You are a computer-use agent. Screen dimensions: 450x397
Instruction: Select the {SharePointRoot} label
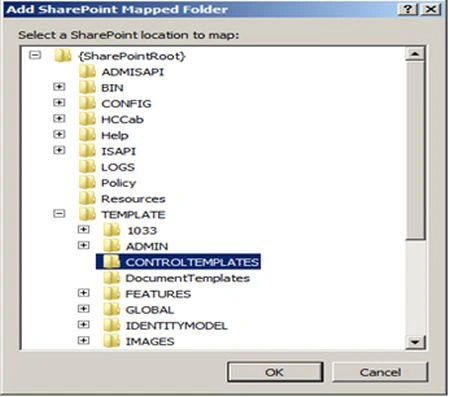click(132, 56)
